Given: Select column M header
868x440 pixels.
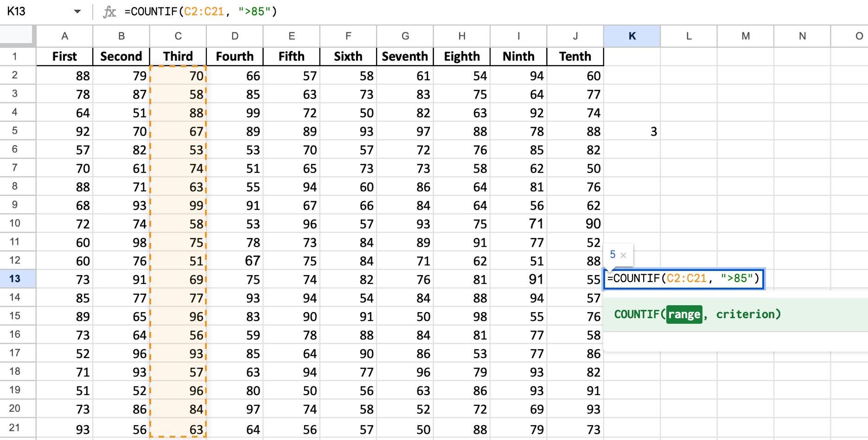Looking at the screenshot, I should 746,36.
